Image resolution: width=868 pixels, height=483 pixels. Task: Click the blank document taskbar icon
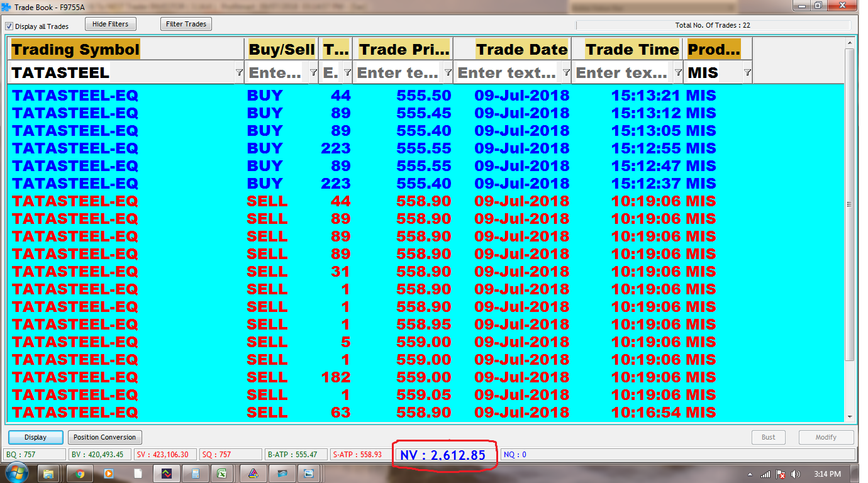138,474
